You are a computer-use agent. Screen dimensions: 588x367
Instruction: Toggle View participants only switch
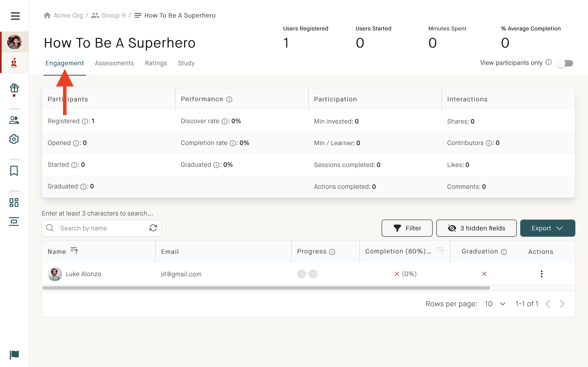565,63
